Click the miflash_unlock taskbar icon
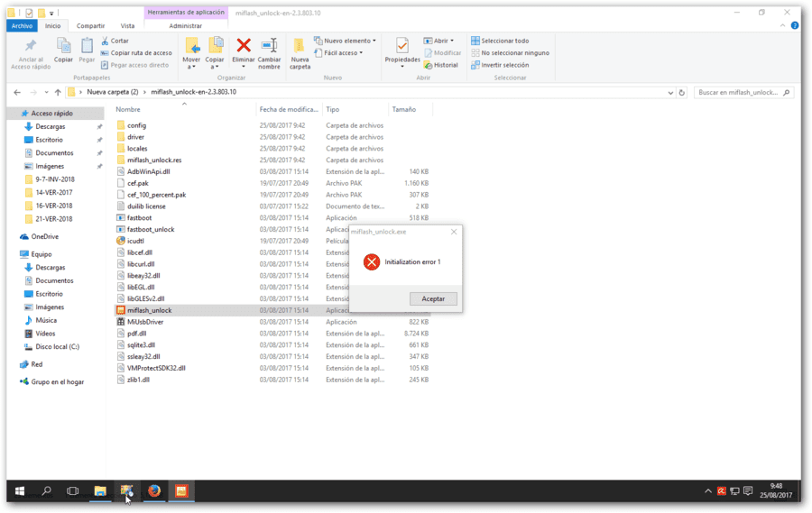This screenshot has width=812, height=513. (x=180, y=491)
